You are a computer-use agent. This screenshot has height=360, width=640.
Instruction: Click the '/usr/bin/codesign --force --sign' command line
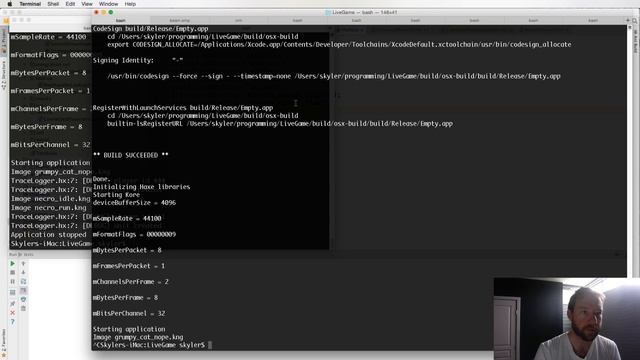(334, 76)
